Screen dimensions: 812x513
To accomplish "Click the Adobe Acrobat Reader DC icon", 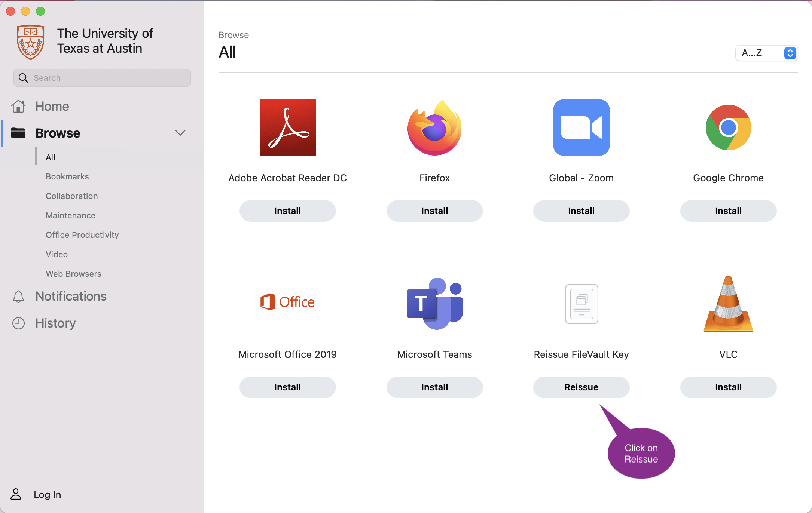I will pyautogui.click(x=287, y=127).
